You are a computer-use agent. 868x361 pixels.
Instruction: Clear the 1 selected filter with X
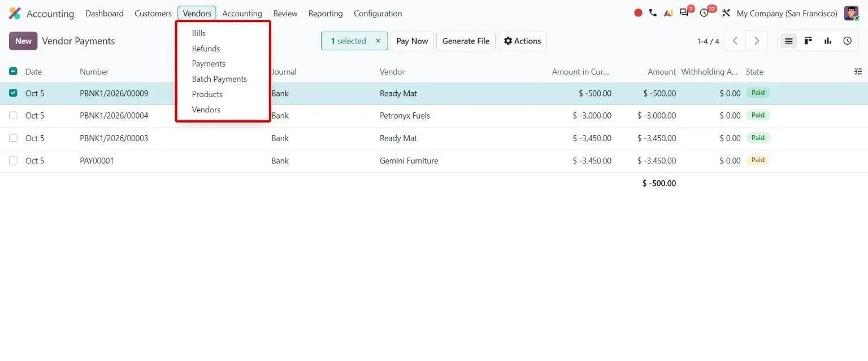pyautogui.click(x=378, y=41)
